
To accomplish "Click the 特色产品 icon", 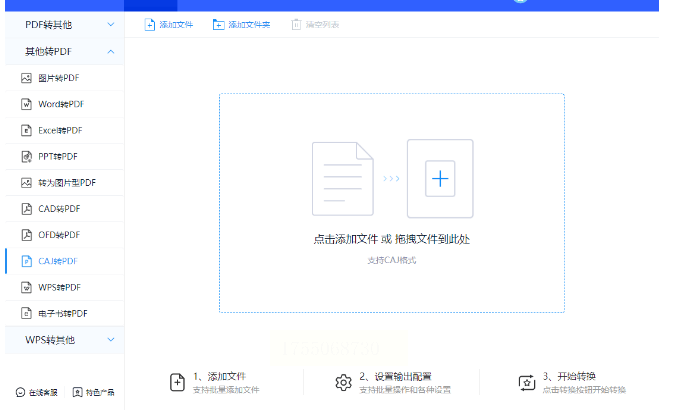I will point(77,392).
